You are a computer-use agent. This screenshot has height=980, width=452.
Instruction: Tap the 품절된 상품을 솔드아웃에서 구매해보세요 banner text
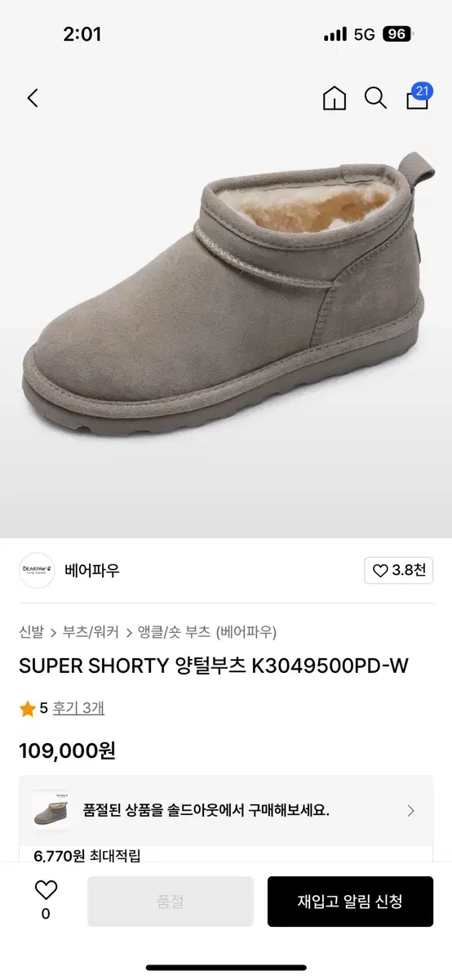(x=206, y=810)
